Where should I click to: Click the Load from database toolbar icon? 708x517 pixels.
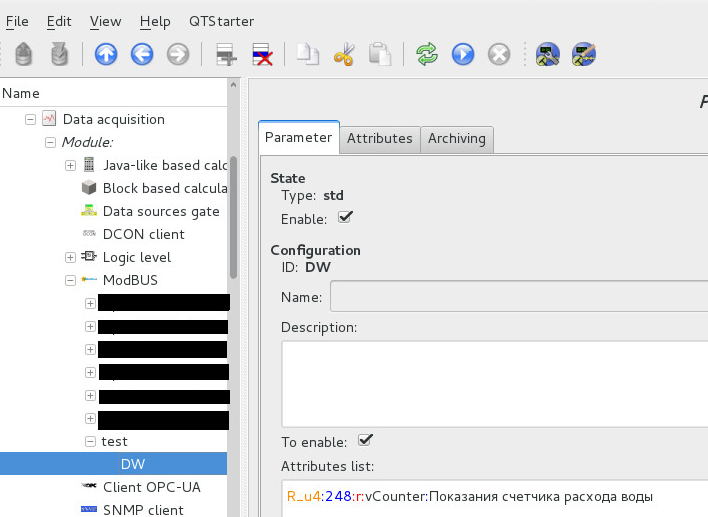pyautogui.click(x=23, y=54)
